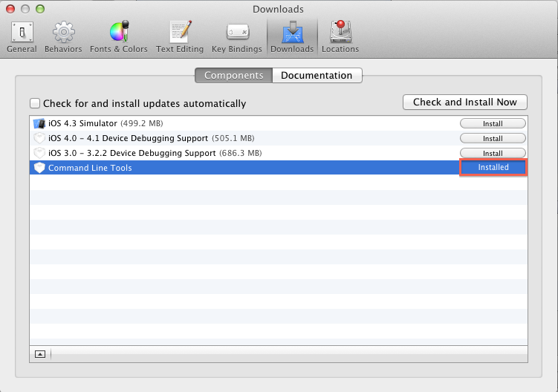Install iOS 3.0 – 3.2.2 Device Debugging Support
The height and width of the screenshot is (392, 558).
pos(493,153)
